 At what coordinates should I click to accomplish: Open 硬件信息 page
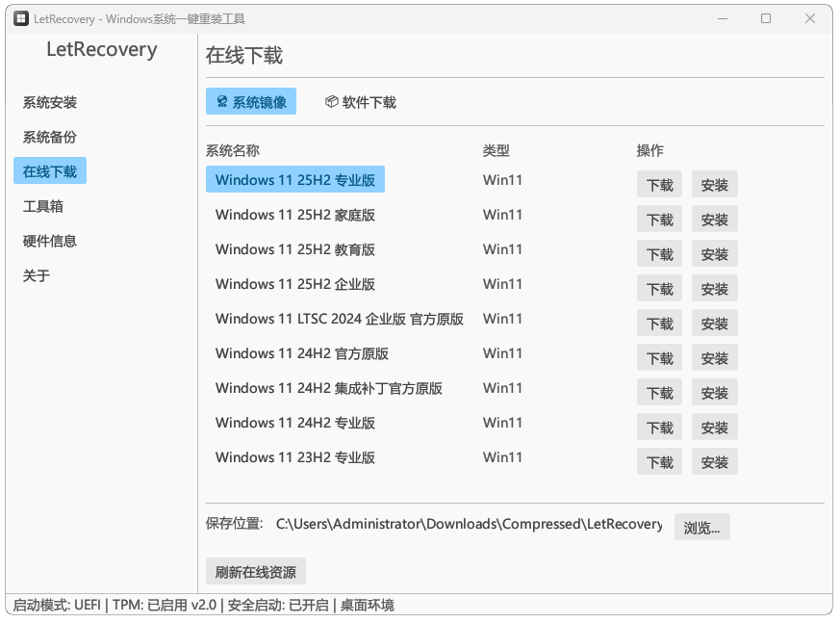click(50, 241)
